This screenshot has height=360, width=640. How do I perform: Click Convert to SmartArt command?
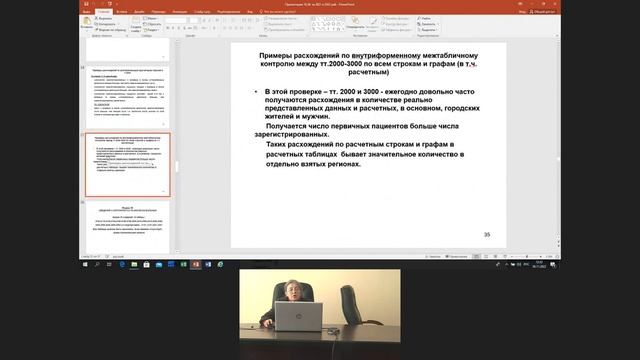[x=284, y=30]
